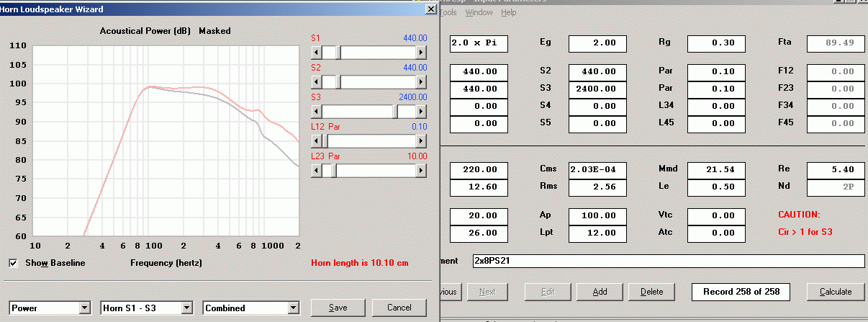
Task: Click the comment field with 2x8PS21
Action: click(x=669, y=261)
